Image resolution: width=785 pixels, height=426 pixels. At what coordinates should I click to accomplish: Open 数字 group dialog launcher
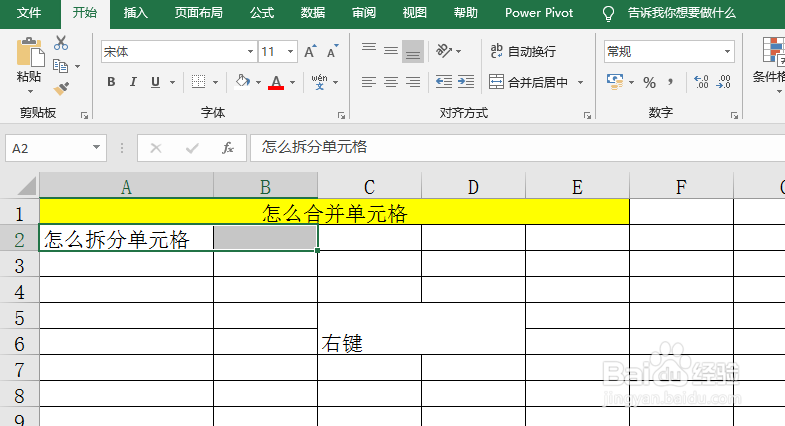click(x=734, y=115)
